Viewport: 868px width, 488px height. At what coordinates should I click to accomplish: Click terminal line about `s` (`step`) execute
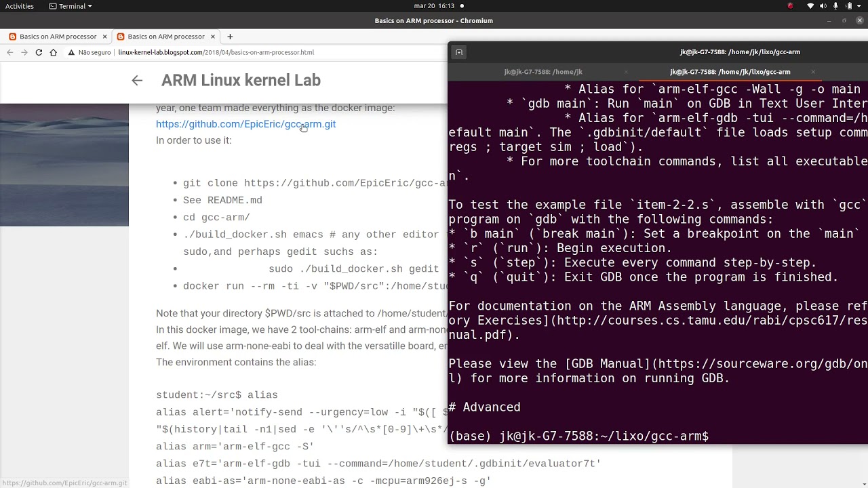click(633, 263)
